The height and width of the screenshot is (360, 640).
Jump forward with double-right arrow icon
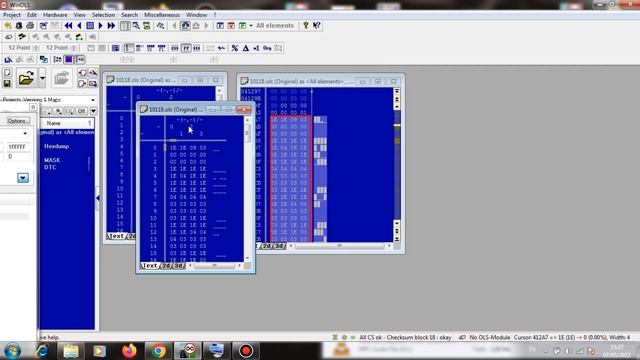tap(111, 25)
